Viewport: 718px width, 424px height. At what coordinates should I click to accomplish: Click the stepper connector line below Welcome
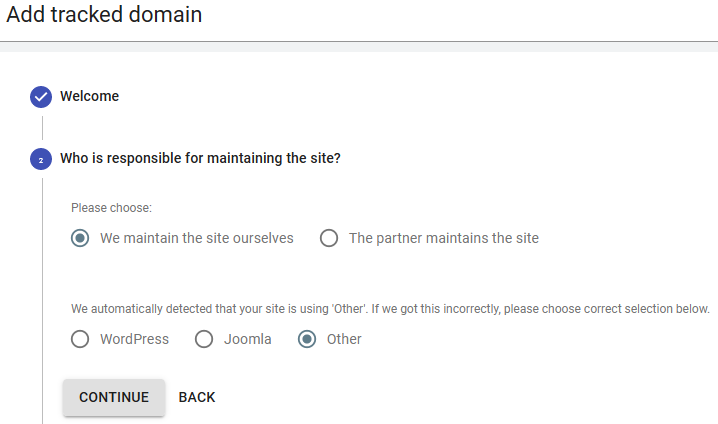point(43,128)
